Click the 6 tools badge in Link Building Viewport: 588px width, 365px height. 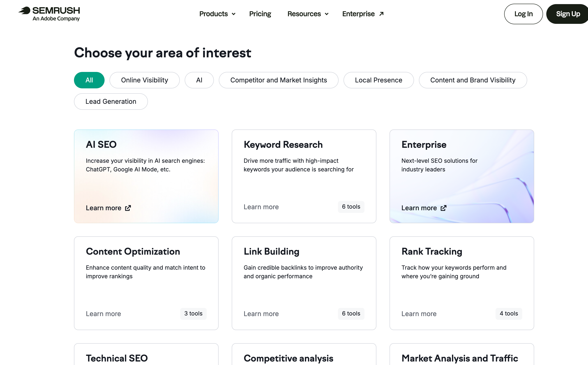[x=351, y=314]
